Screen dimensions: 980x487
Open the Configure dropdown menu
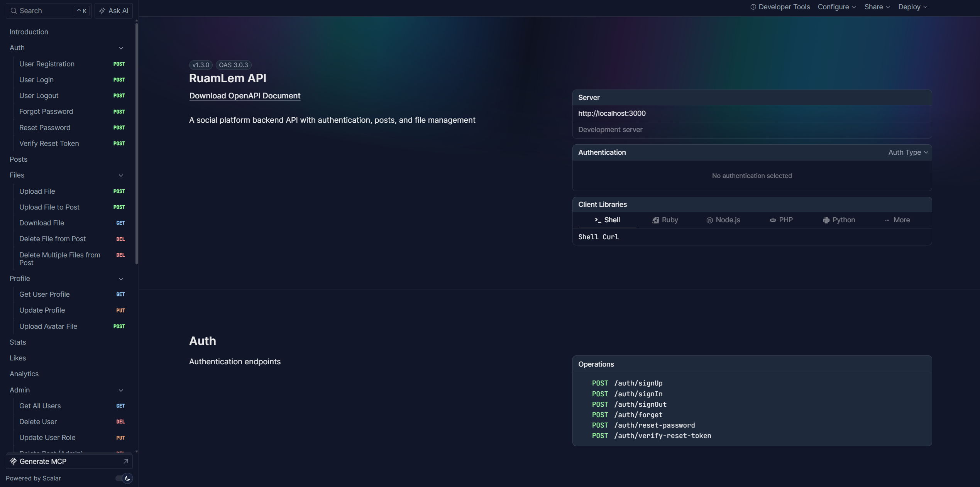[837, 7]
